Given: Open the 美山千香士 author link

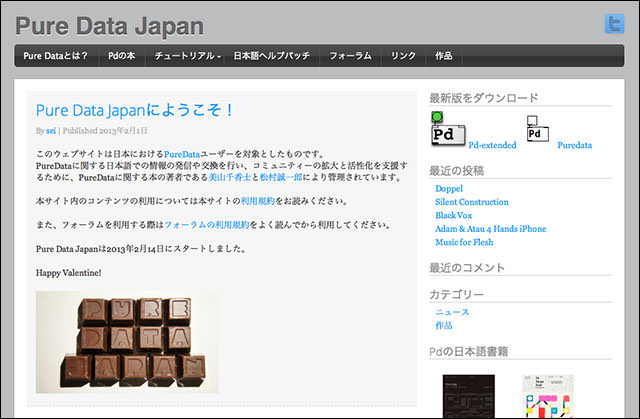Looking at the screenshot, I should point(229,177).
